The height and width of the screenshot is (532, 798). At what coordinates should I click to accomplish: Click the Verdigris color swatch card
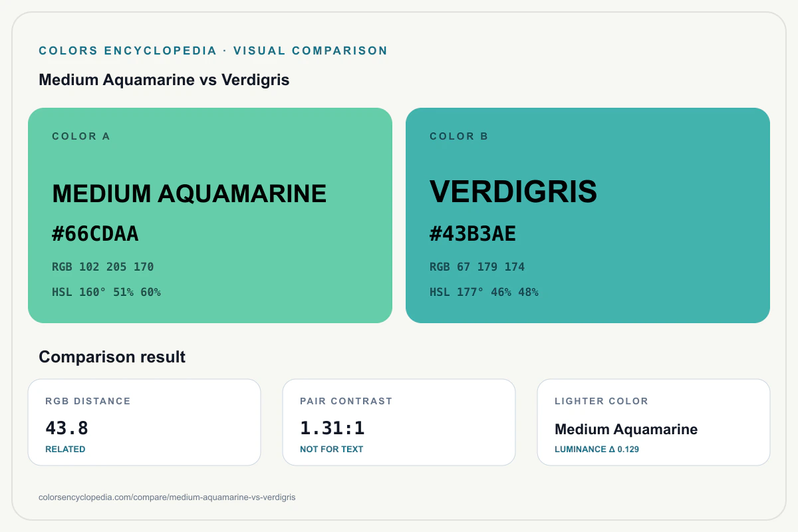588,215
